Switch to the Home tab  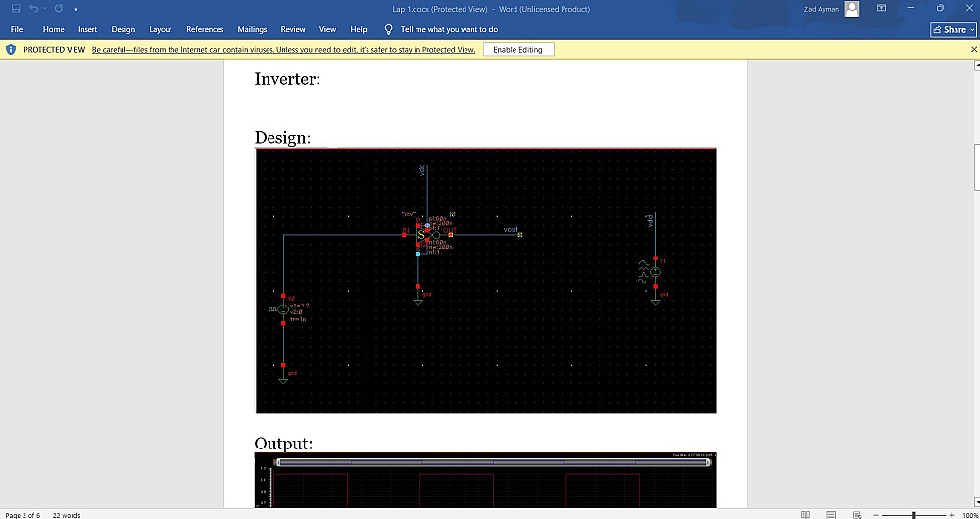53,30
